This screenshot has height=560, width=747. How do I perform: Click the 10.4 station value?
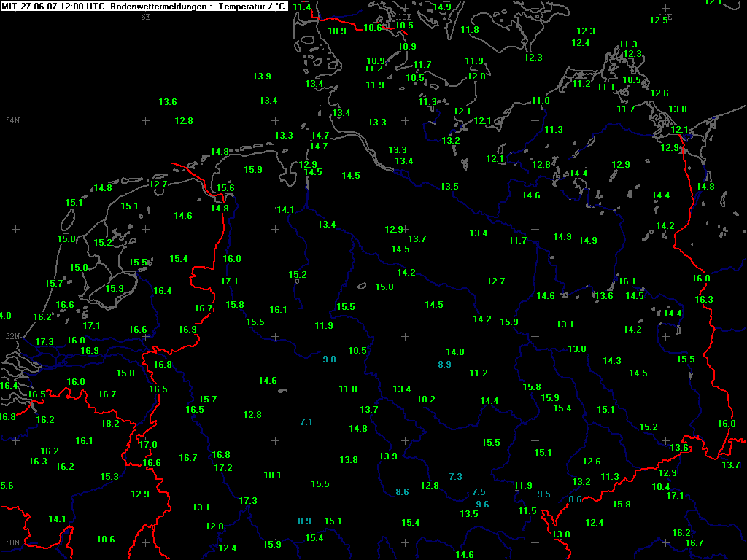click(x=660, y=487)
